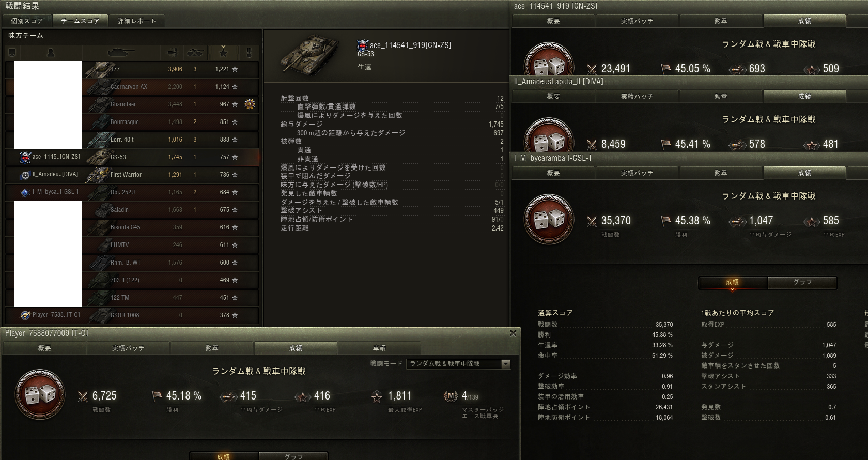Switch to グラフ view in I_M_bycaramba panel
This screenshot has height=460, width=868.
tap(802, 282)
